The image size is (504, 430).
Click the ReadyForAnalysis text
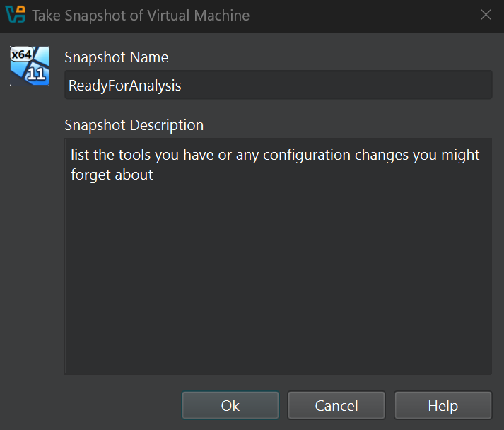[125, 86]
